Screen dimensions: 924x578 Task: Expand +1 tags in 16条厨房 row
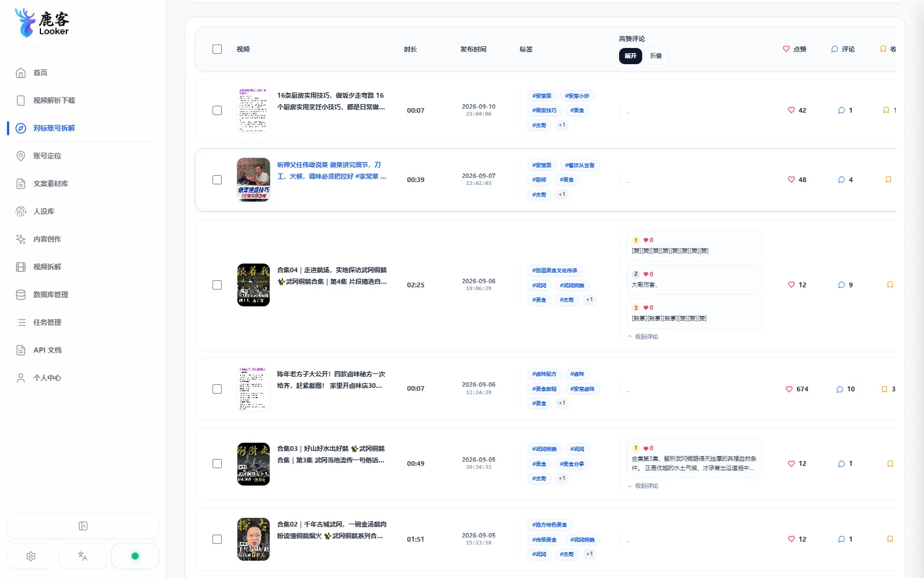(x=562, y=125)
